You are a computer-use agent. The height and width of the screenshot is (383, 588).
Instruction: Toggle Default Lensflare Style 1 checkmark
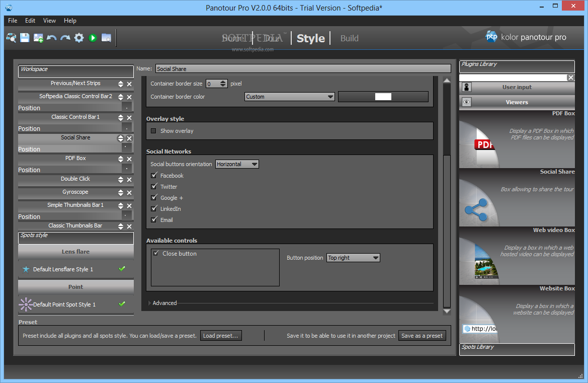pos(122,269)
